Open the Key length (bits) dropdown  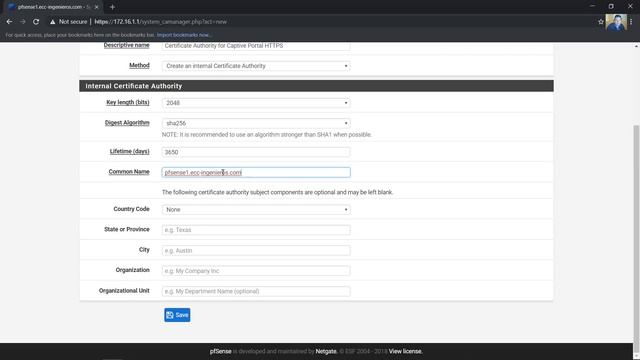[x=256, y=103]
